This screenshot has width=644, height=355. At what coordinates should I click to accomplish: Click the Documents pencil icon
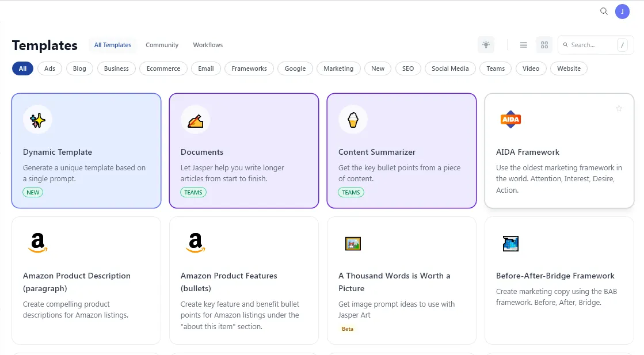(x=195, y=120)
